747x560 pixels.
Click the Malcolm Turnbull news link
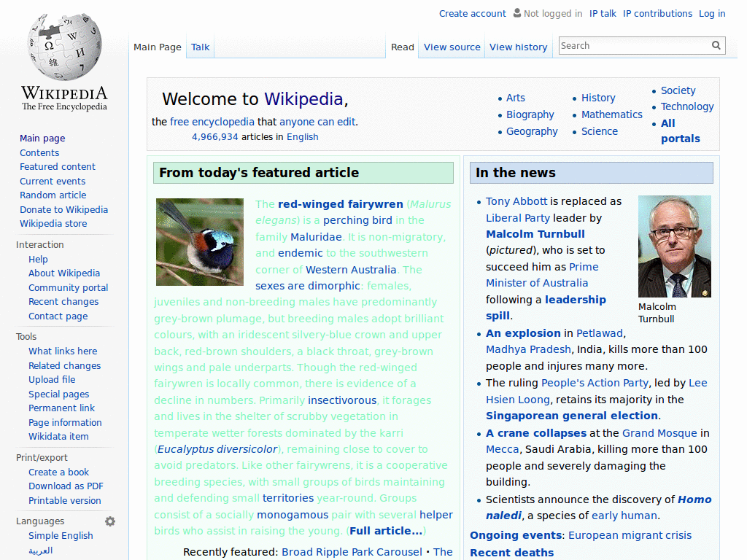coord(535,234)
